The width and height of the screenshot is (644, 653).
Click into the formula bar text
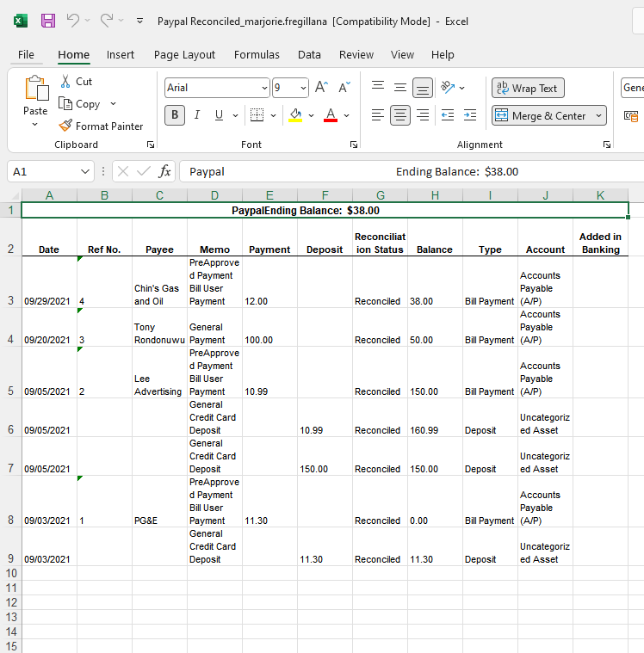click(412, 171)
